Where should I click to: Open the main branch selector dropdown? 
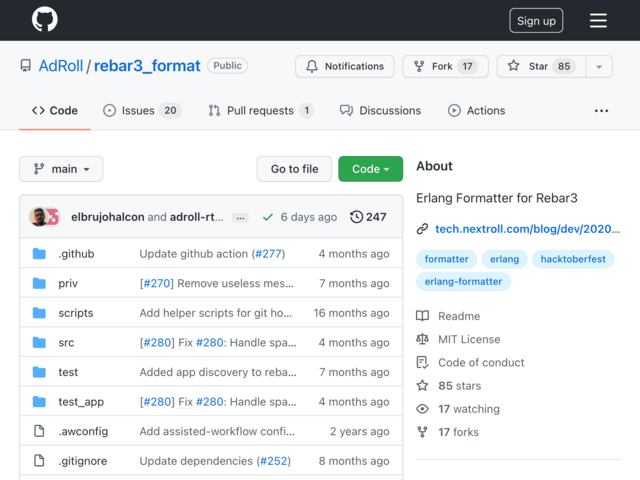point(61,169)
